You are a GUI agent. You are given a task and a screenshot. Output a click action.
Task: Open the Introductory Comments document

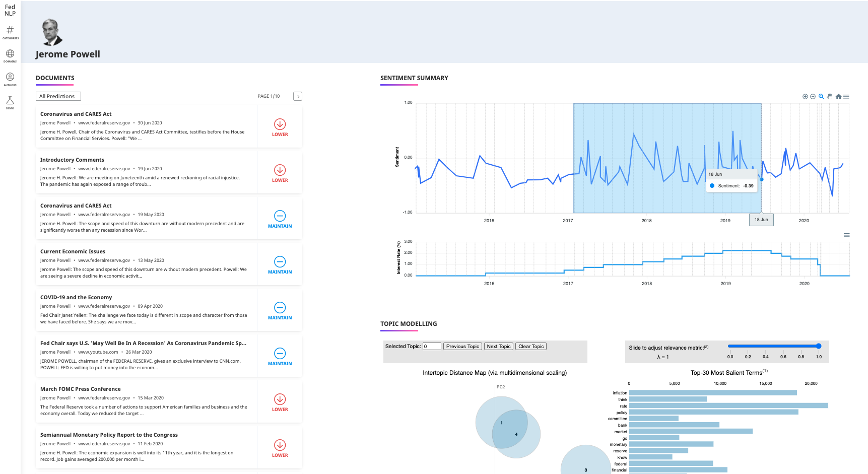[x=72, y=160]
